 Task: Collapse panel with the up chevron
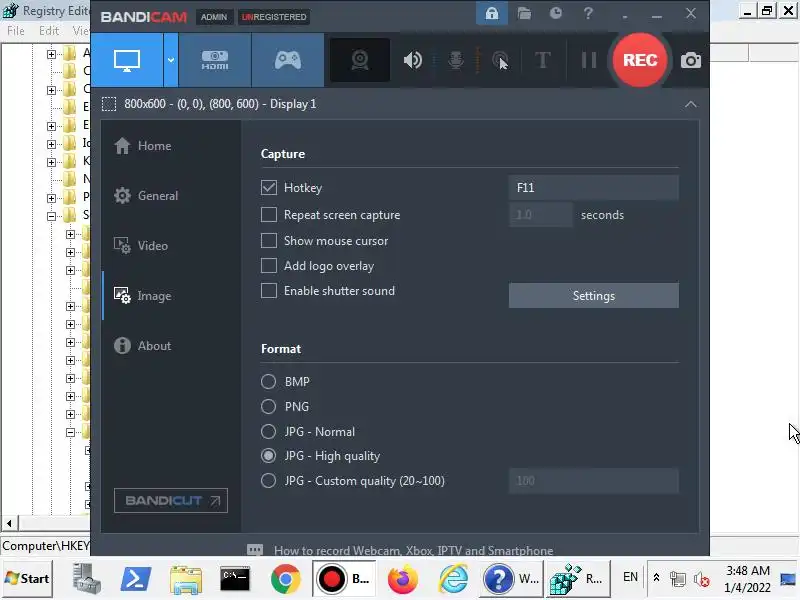(x=690, y=104)
